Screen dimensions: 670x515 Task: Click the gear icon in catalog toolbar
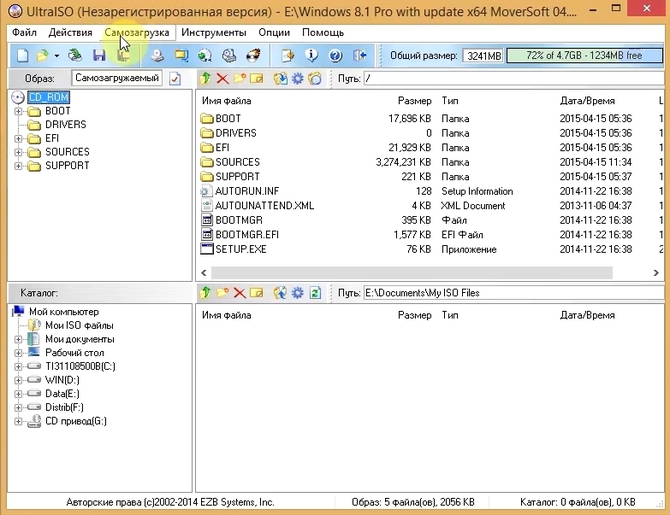pos(297,293)
